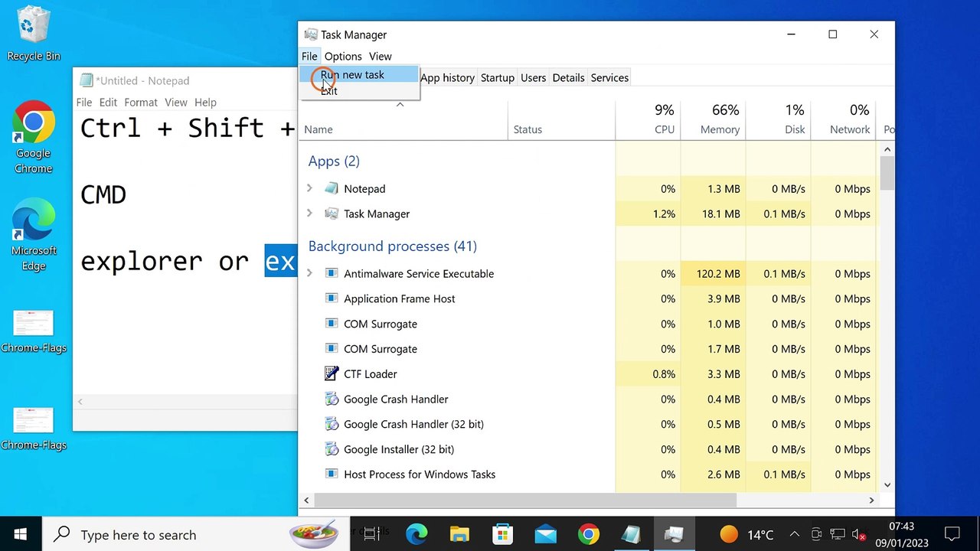Click Task Manager horizontal scrollbar thumb

(525, 500)
